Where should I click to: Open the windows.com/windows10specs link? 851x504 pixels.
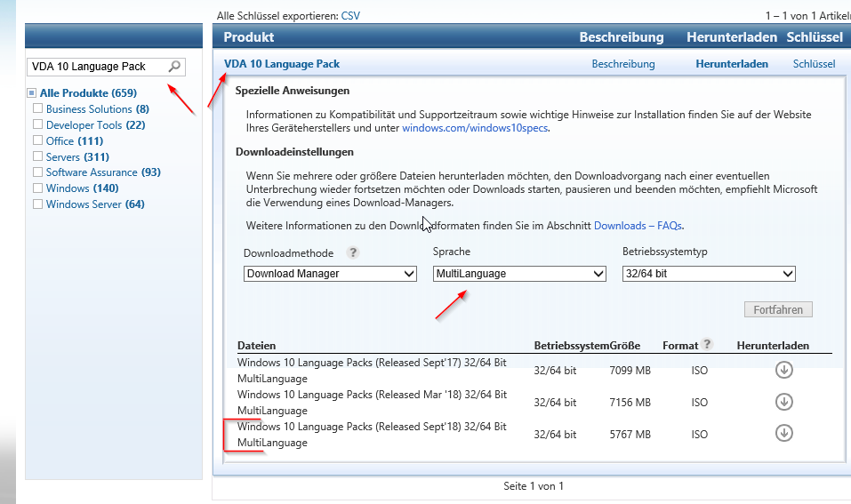pos(474,128)
